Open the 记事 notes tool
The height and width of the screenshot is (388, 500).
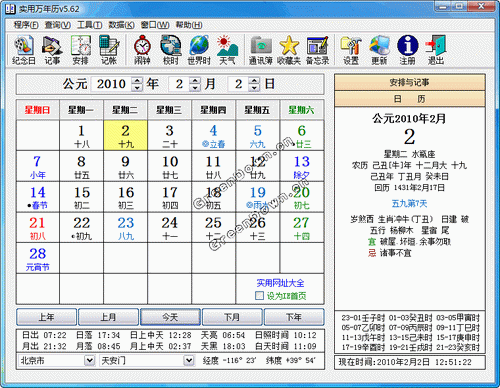point(52,50)
